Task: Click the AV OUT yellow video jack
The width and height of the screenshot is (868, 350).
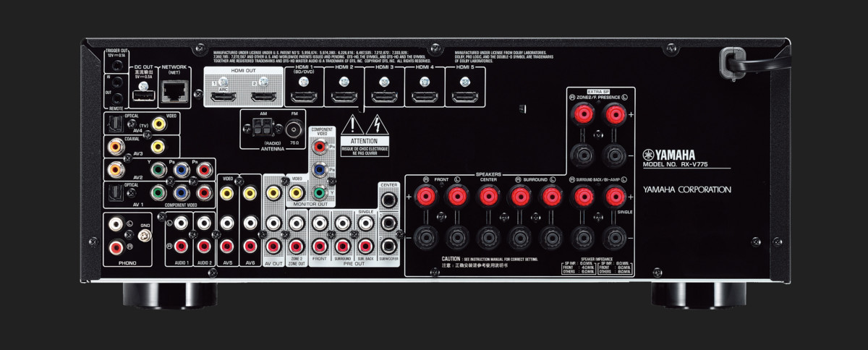Action: (x=273, y=193)
